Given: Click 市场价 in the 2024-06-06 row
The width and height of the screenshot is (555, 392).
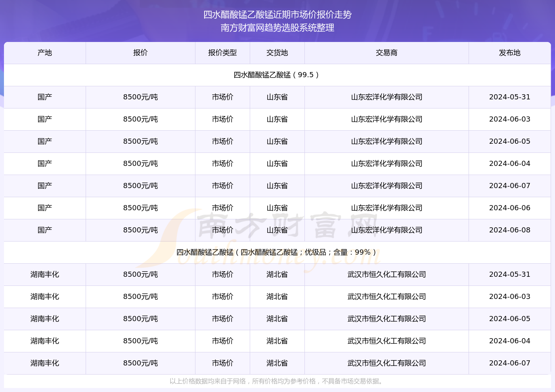Looking at the screenshot, I should pos(222,208).
